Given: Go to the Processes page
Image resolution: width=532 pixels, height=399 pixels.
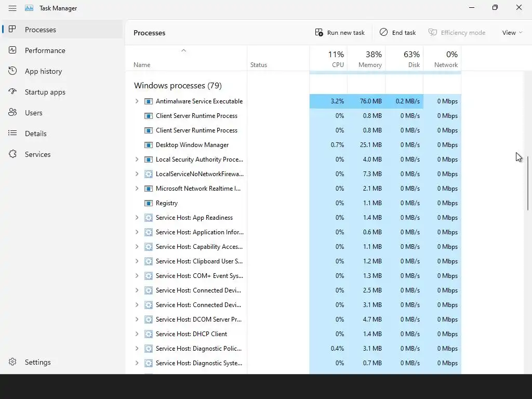Looking at the screenshot, I should [62, 30].
